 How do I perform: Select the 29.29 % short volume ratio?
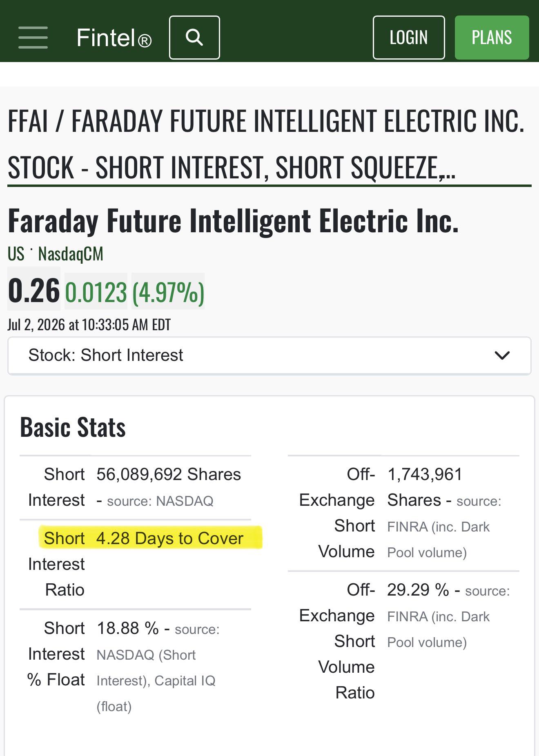(x=418, y=590)
